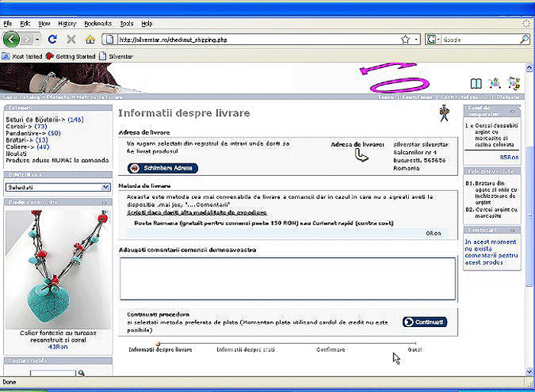Viewport: 535px width, 392px height.
Task: Open the address bar history dropdown
Action: pyautogui.click(x=416, y=39)
